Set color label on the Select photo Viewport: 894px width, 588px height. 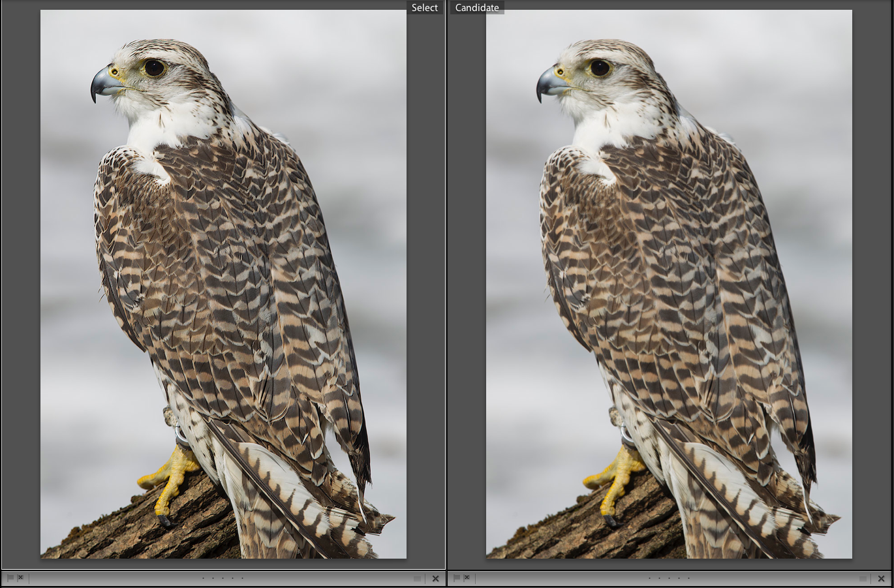[418, 579]
